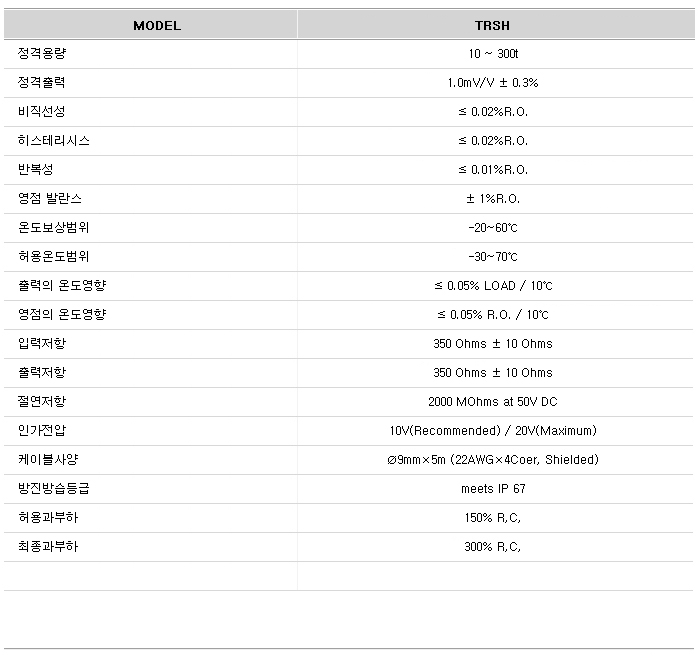Image resolution: width=698 pixels, height=659 pixels.
Task: Select the 영점의 온도영향 label
Action: pyautogui.click(x=62, y=315)
